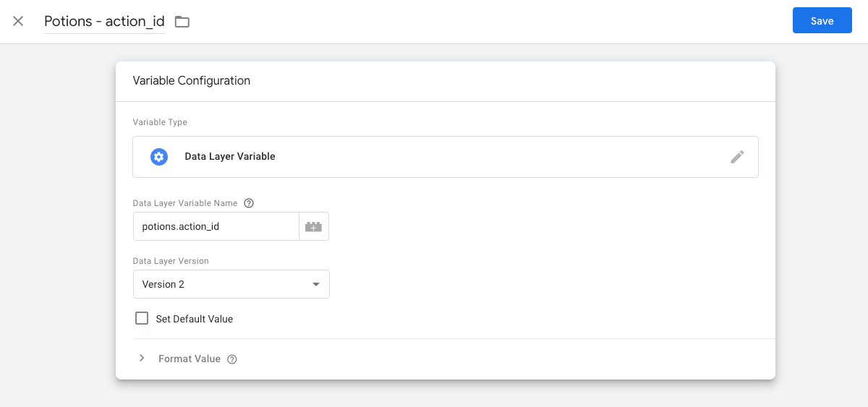
Task: Close the variable editor with the X icon
Action: 18,21
